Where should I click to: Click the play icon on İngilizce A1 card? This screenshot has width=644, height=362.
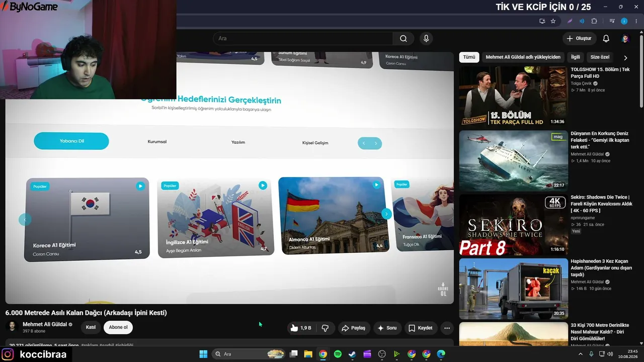click(263, 186)
